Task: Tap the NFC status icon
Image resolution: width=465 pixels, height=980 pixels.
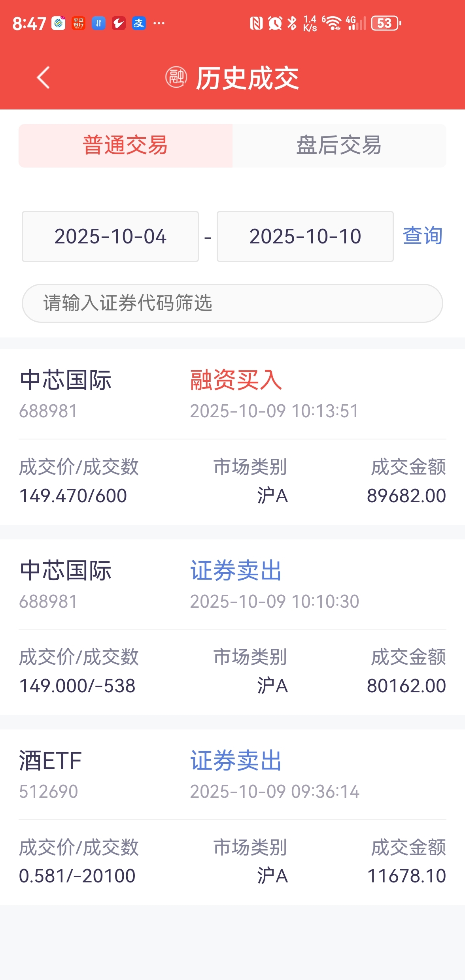Action: [256, 23]
